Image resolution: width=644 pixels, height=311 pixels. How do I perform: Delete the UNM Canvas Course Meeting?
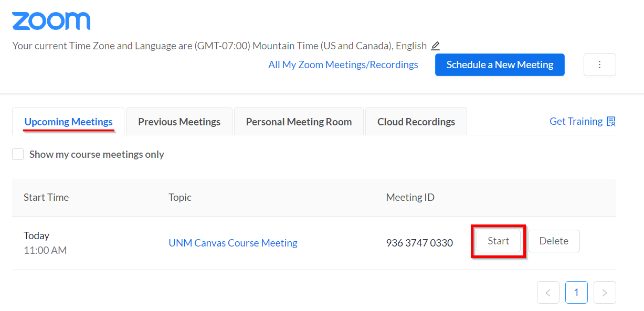coord(554,241)
